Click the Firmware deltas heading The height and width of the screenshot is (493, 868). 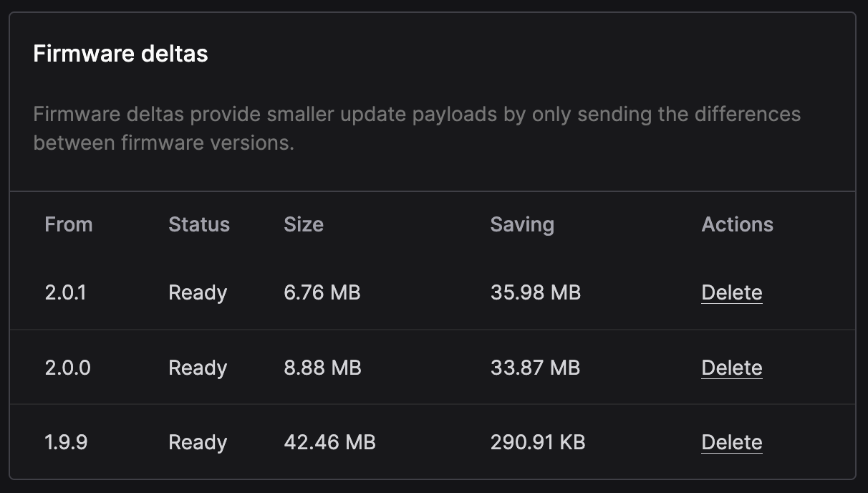tap(120, 54)
